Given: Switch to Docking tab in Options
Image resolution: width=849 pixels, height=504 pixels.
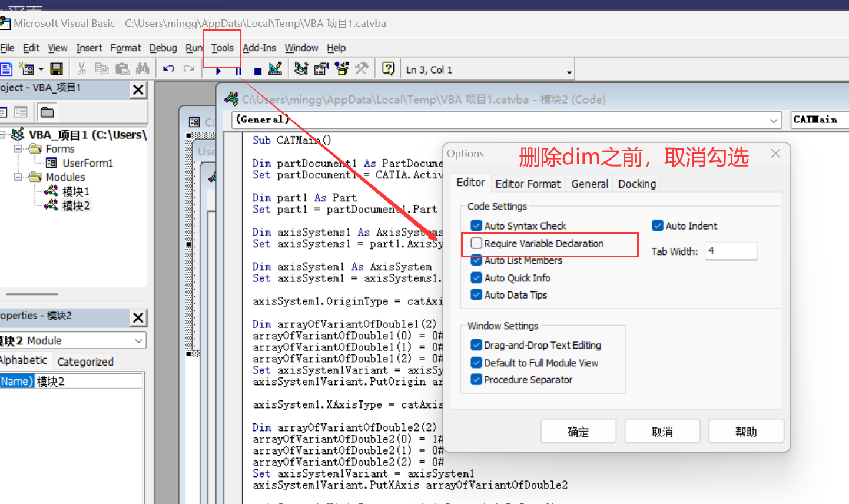Looking at the screenshot, I should pos(637,184).
